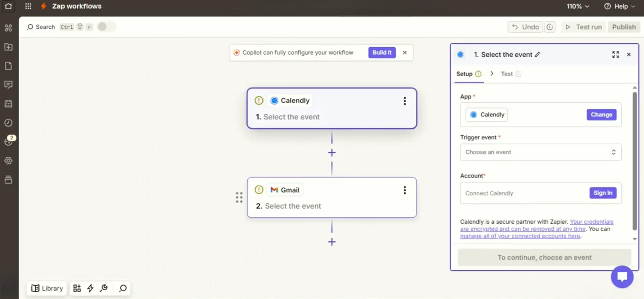The height and width of the screenshot is (299, 644).
Task: Open the comments sidebar icon
Action: click(x=8, y=85)
